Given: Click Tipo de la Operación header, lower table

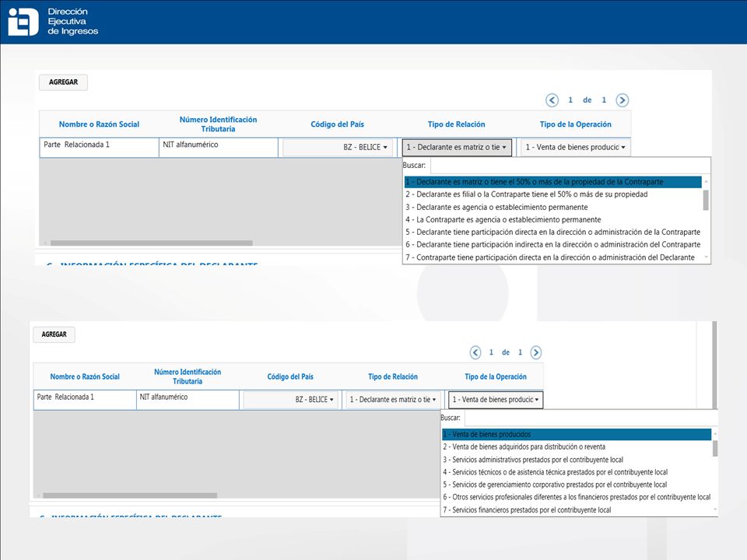Looking at the screenshot, I should [x=496, y=376].
